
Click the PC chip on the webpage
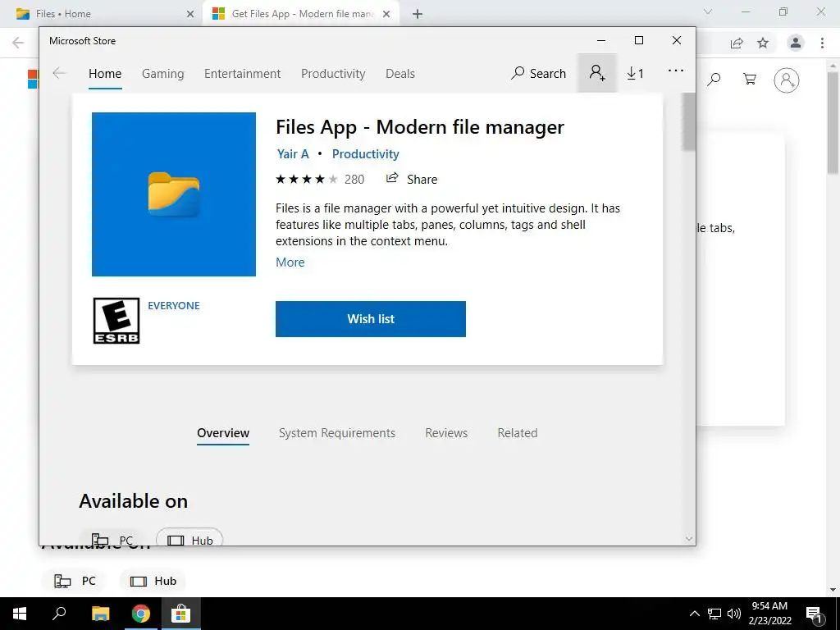tap(73, 581)
